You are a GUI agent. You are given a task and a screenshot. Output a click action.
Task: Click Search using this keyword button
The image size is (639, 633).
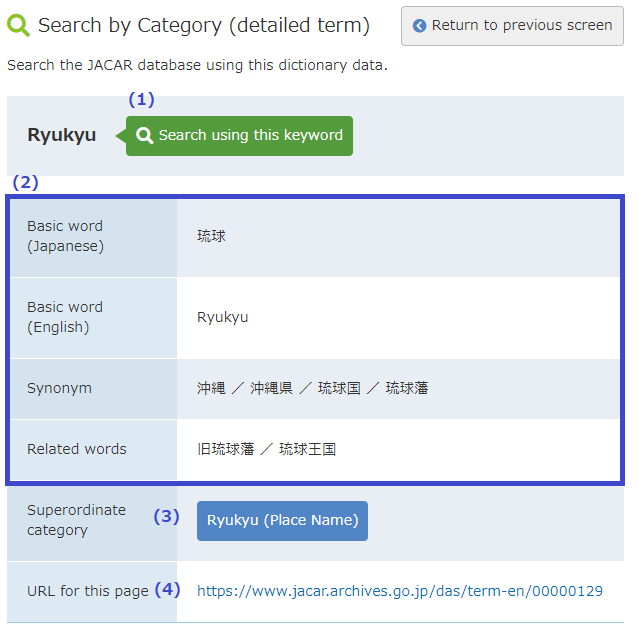239,136
